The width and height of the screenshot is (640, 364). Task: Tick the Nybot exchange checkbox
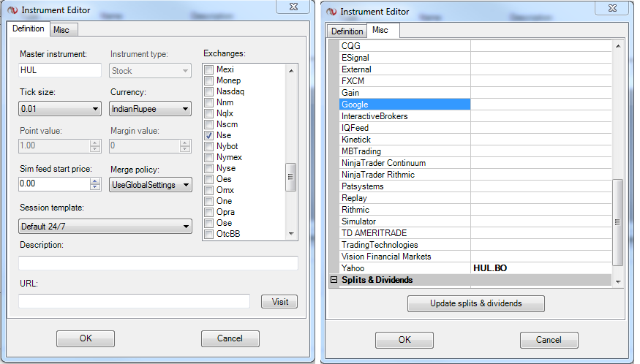209,146
